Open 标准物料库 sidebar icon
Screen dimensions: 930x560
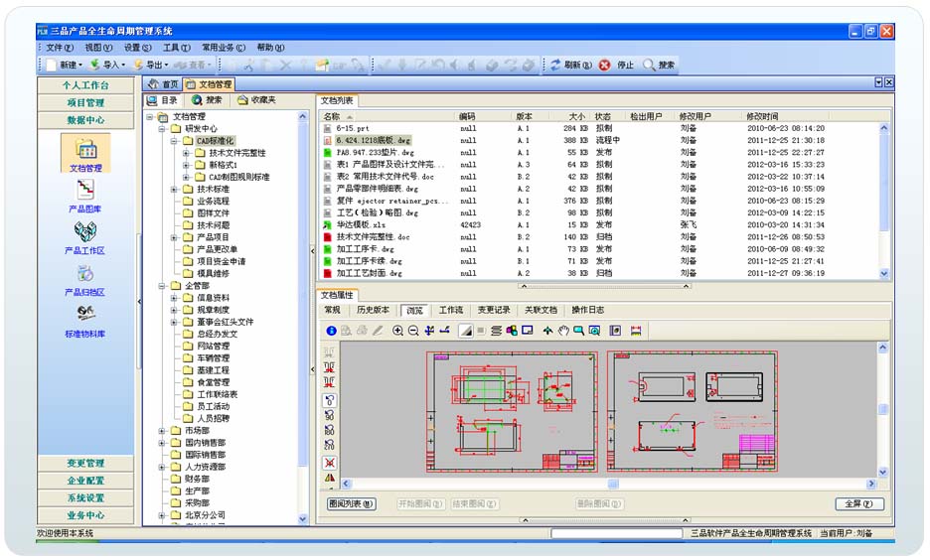[x=84, y=315]
